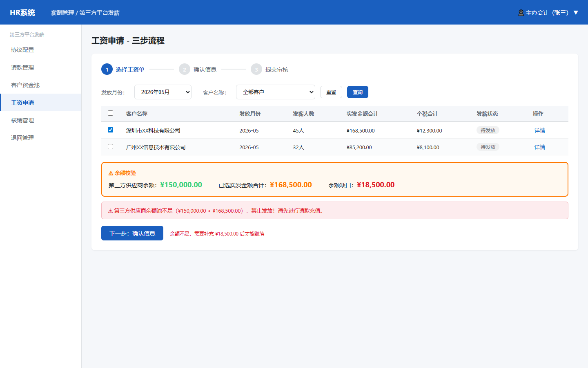Open 请款管理 in the sidebar
The width and height of the screenshot is (588, 368).
pyautogui.click(x=41, y=67)
